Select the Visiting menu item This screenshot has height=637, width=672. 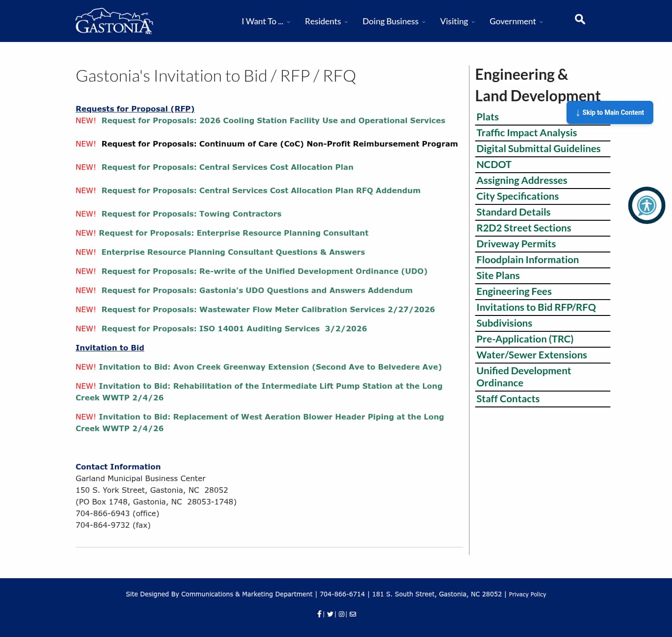(454, 21)
